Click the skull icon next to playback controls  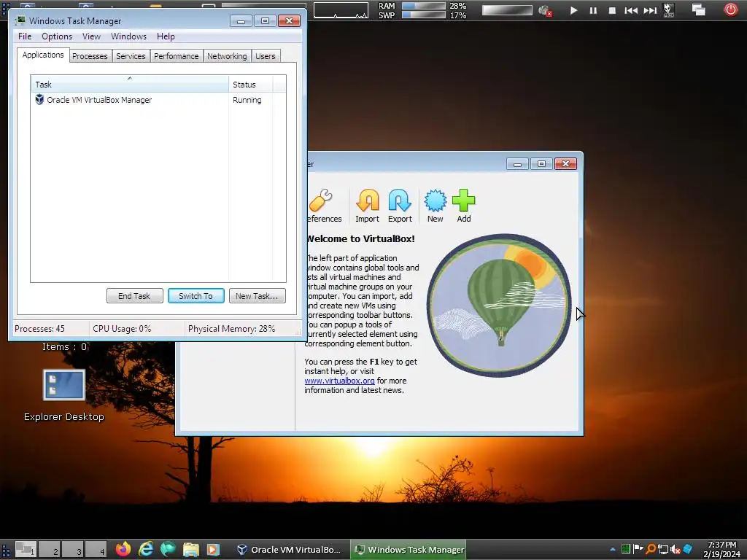[x=668, y=10]
